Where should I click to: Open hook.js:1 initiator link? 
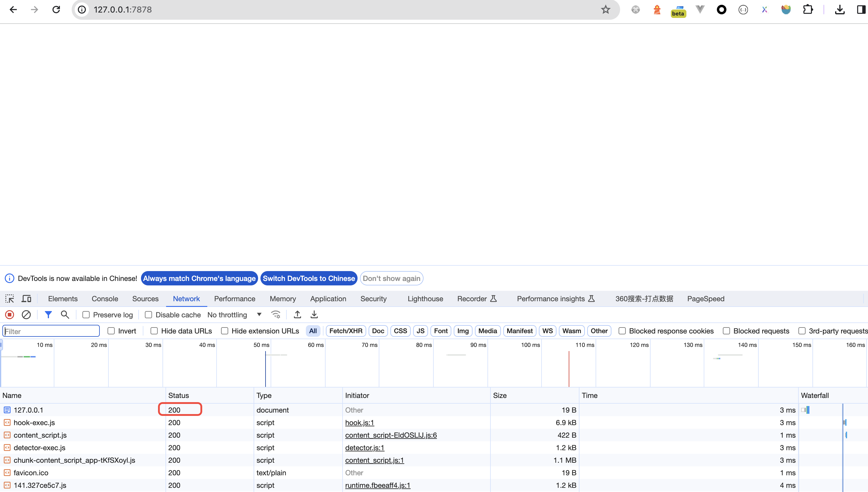pyautogui.click(x=360, y=423)
